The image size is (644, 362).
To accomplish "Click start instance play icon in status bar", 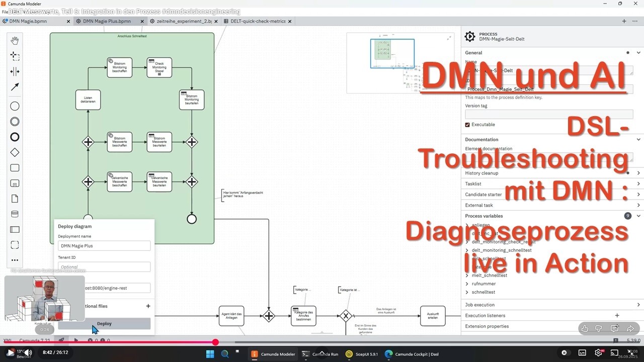I will pyautogui.click(x=76, y=340).
